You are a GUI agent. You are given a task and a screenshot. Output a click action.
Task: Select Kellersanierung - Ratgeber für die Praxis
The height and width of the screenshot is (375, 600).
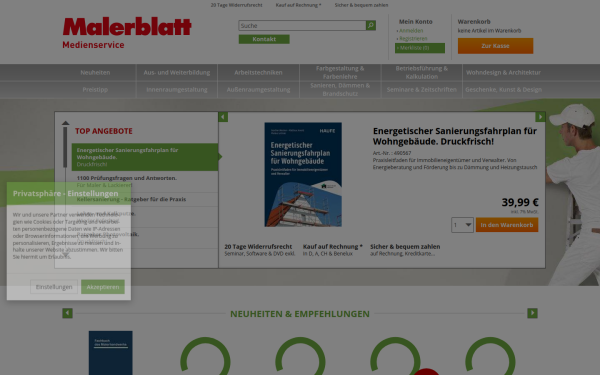145,199
